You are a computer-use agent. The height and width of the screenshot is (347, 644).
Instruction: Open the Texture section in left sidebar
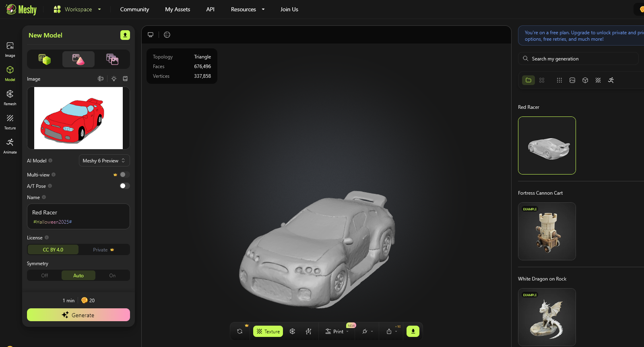(x=10, y=122)
